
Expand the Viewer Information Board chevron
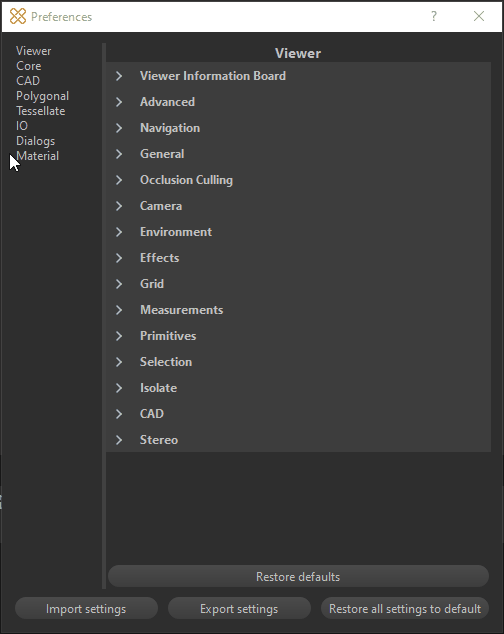pyautogui.click(x=119, y=76)
